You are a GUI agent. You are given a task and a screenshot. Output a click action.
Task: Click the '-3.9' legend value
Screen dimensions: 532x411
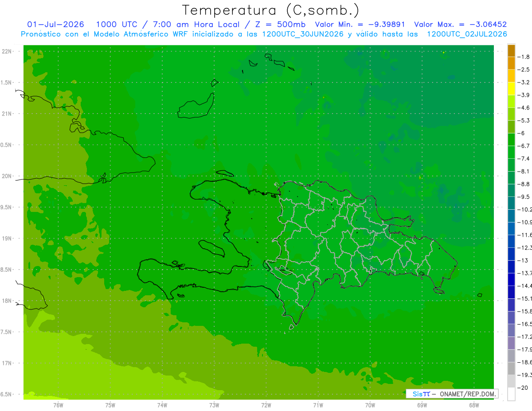tap(523, 95)
